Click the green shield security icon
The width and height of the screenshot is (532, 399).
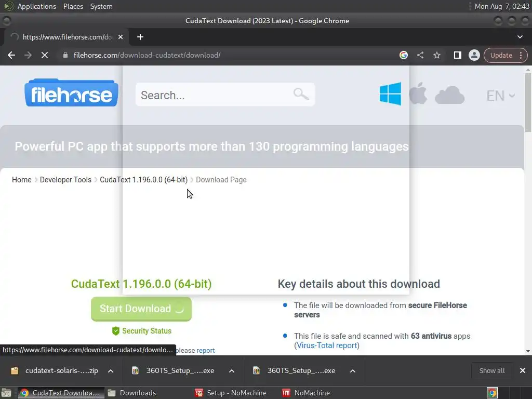pos(116,331)
